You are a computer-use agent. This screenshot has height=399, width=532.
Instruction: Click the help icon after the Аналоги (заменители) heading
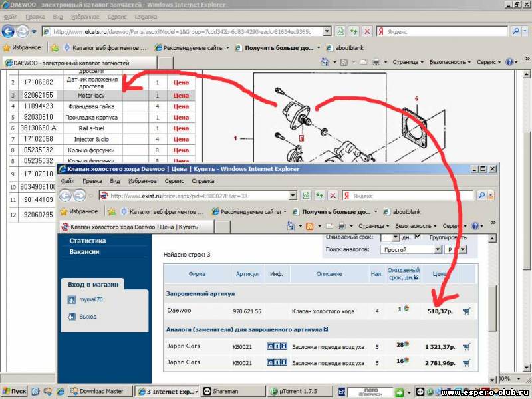pos(326,329)
